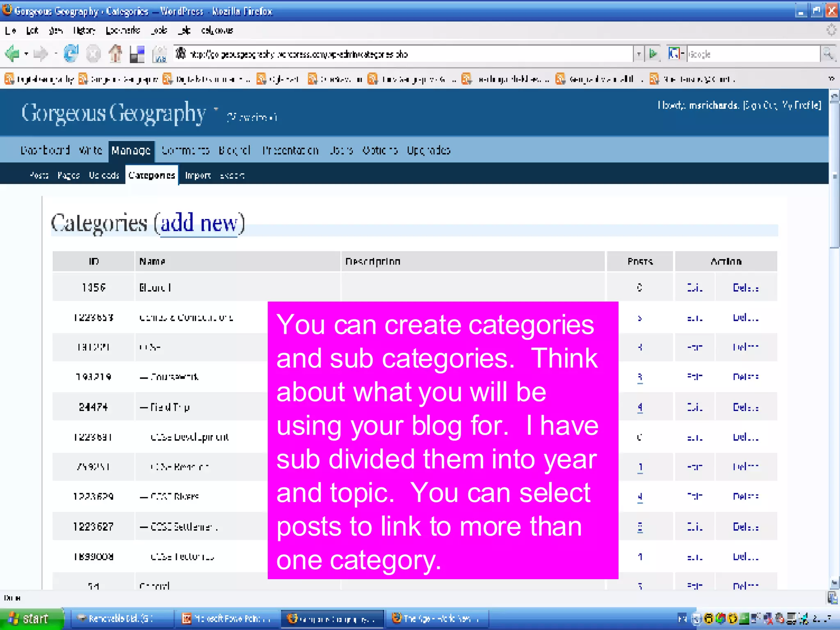Click the browser Forward arrow button
840x630 pixels.
click(40, 54)
